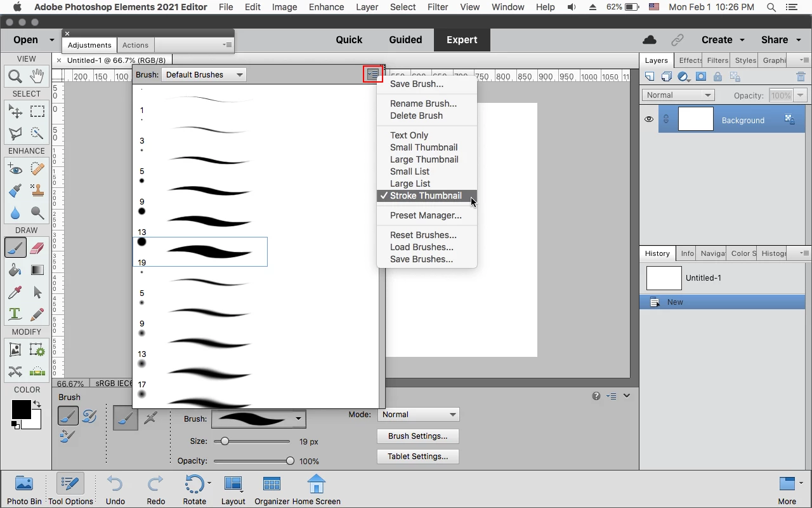Click the brush Size slider handle
812x508 pixels.
[225, 441]
